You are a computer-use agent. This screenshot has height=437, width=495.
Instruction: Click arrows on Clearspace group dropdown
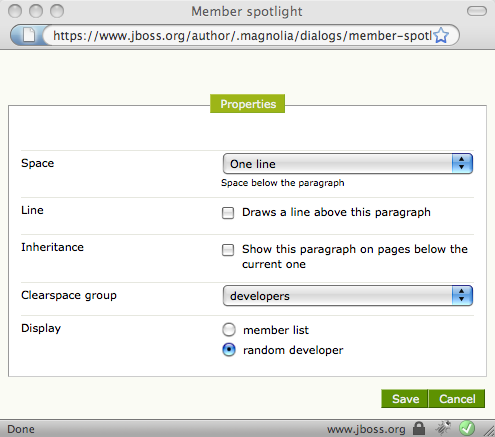point(462,296)
